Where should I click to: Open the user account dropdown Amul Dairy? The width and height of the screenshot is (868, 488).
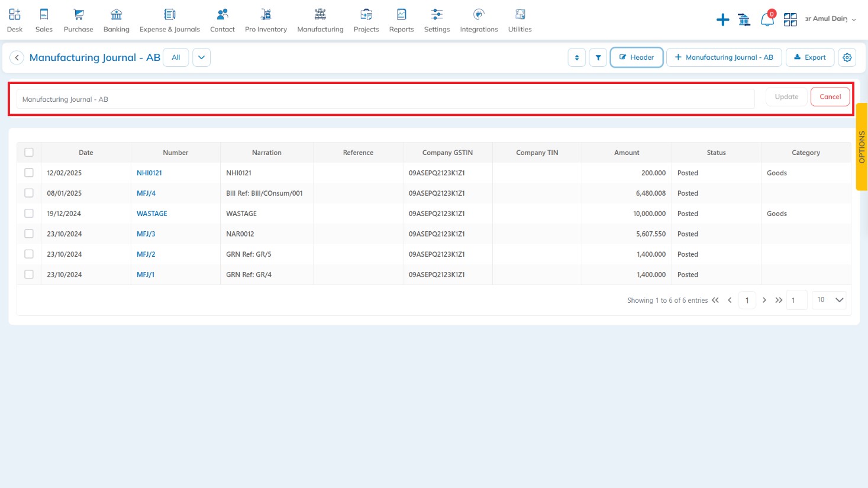point(831,19)
